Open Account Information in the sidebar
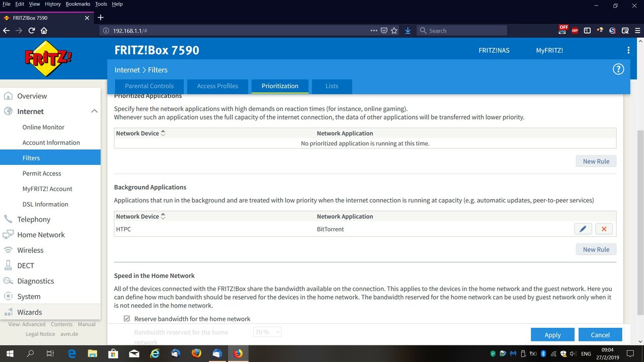Screen dimensions: 644x362 tap(50, 143)
